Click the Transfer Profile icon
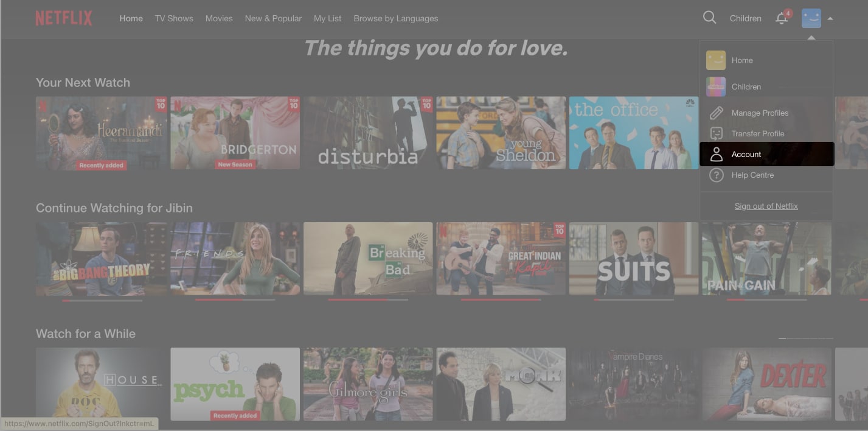Viewport: 868px width, 431px height. click(717, 133)
